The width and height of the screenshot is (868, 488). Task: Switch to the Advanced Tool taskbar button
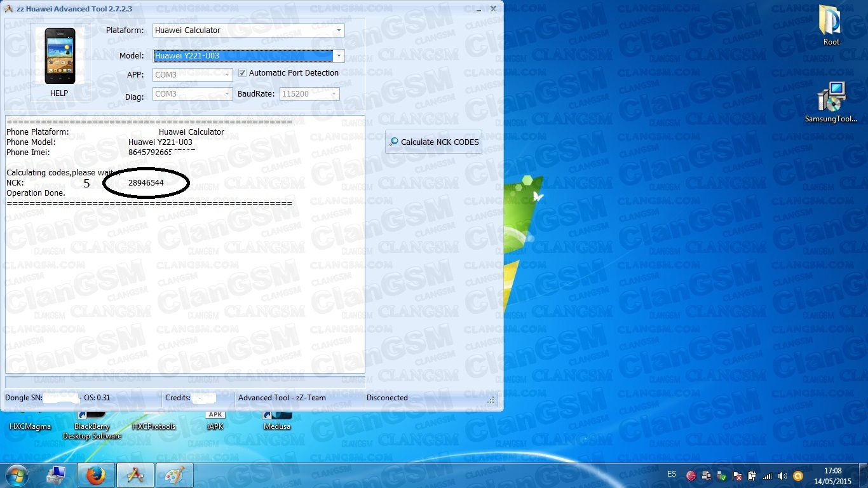(135, 475)
